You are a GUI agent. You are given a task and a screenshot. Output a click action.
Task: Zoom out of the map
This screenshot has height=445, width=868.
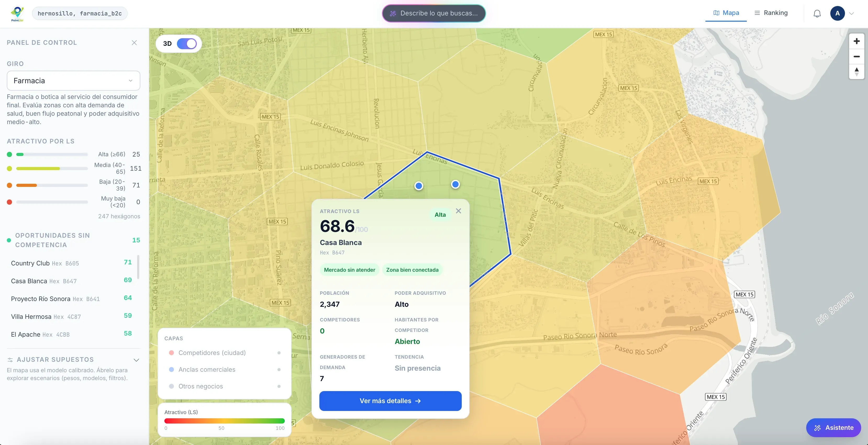click(x=856, y=56)
